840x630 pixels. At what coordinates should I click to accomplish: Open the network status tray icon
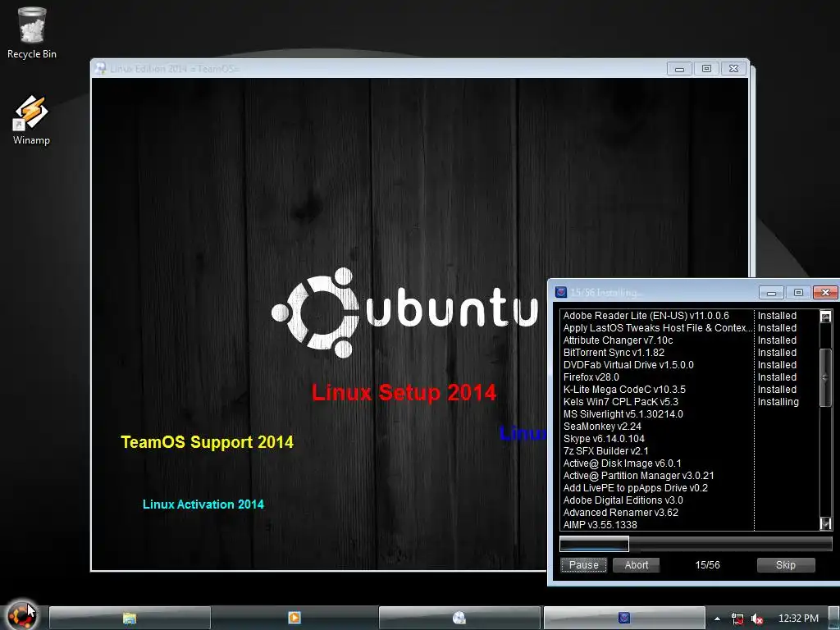[x=737, y=619]
